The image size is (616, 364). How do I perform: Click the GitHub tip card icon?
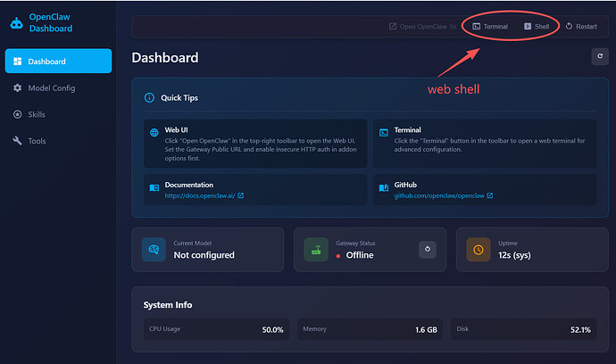coord(383,187)
